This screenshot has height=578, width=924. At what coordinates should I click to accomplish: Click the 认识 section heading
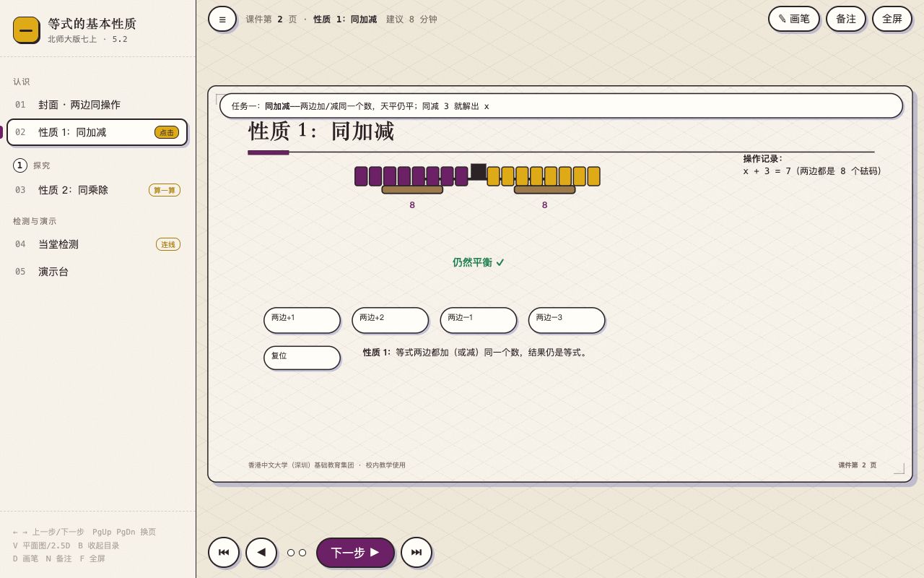[22, 82]
